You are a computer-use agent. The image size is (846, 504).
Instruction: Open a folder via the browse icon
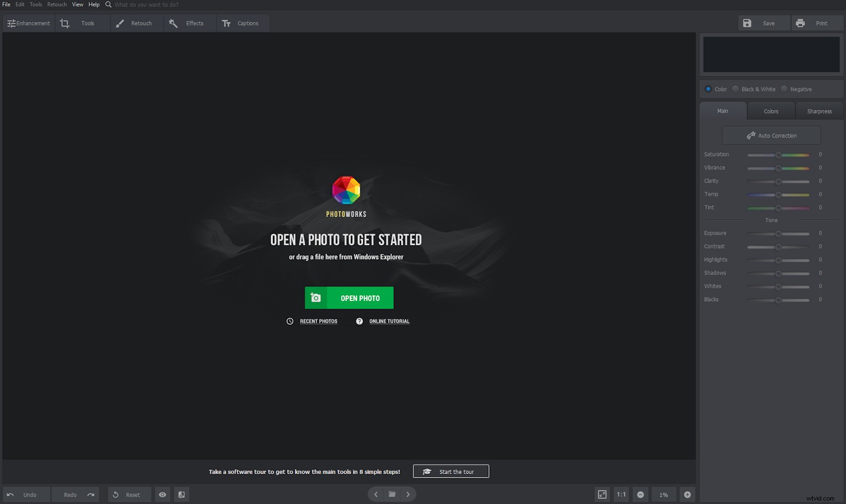coord(392,494)
